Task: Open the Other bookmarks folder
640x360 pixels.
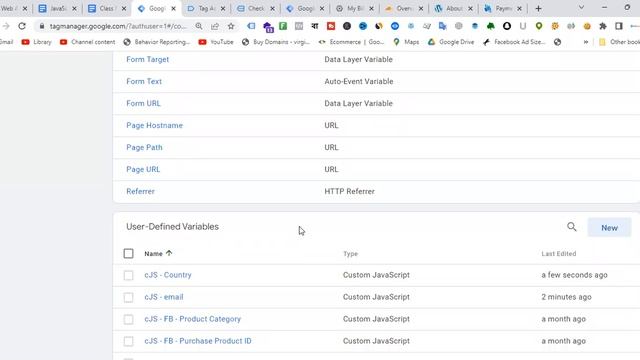Action: click(619, 42)
